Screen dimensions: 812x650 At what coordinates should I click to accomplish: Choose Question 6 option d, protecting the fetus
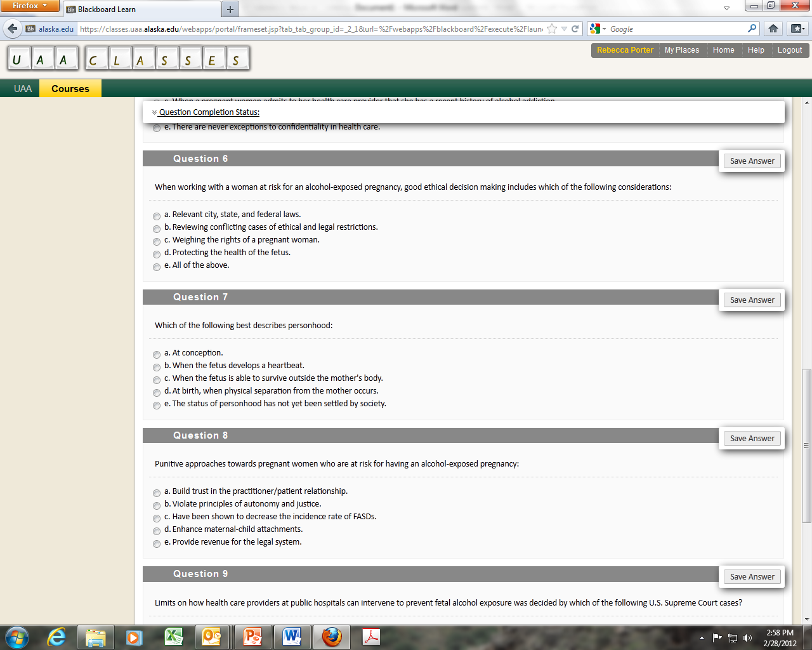157,255
